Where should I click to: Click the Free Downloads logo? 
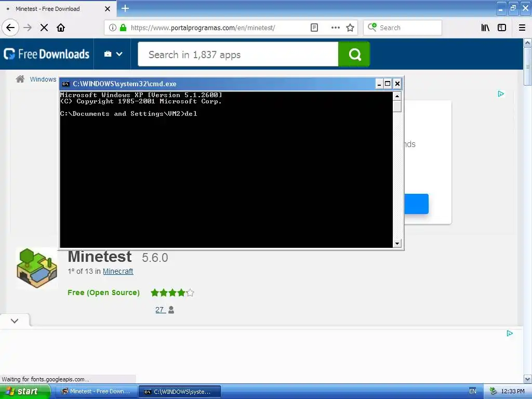coord(46,54)
